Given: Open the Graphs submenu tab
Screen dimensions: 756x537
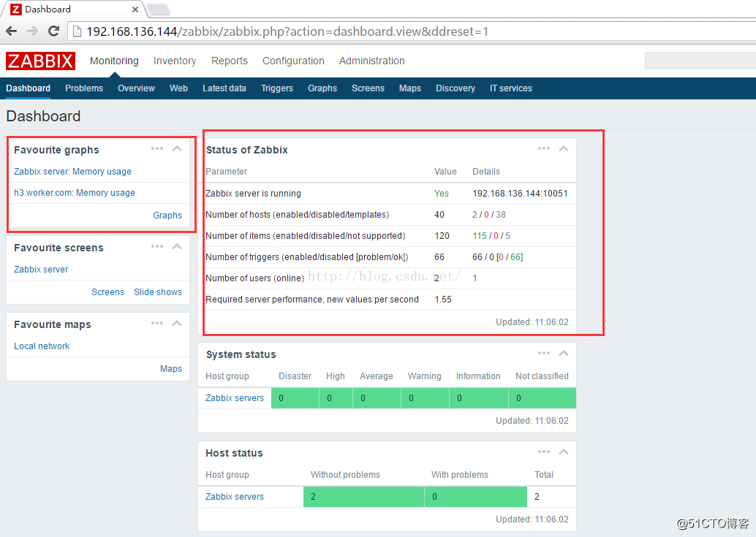Looking at the screenshot, I should click(322, 88).
